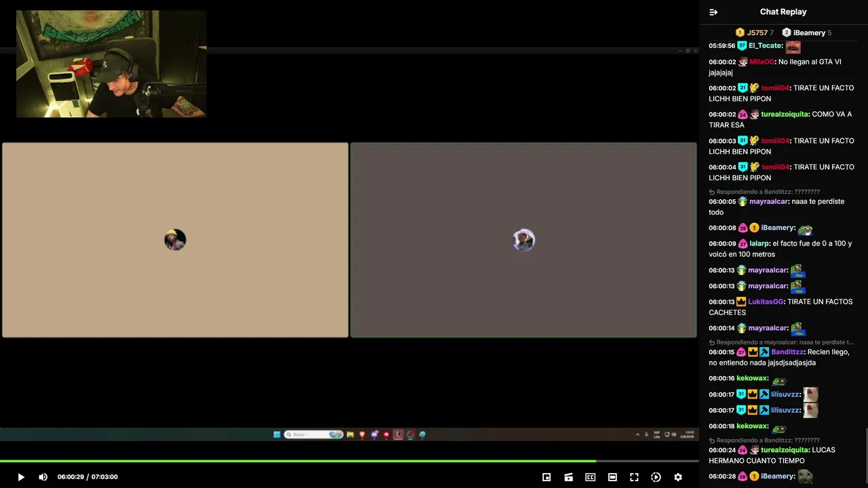
Task: Click MilaOG's avatar badge
Action: [743, 62]
